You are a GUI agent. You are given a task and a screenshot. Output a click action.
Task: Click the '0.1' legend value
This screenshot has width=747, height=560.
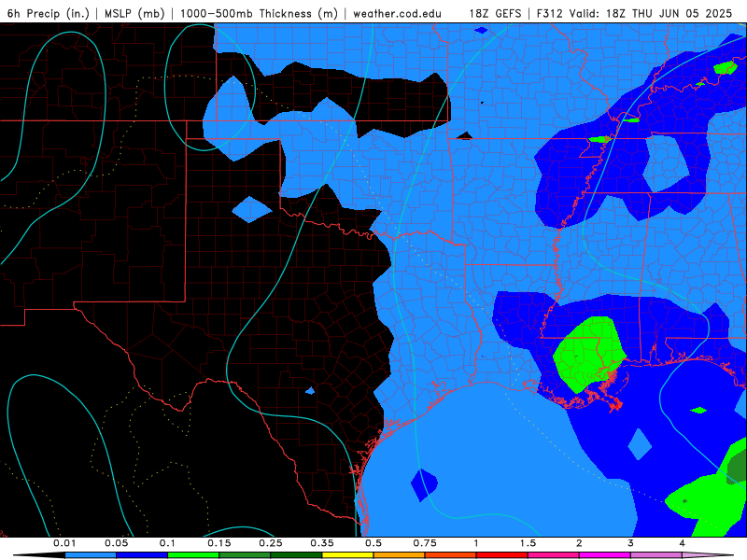[167, 543]
